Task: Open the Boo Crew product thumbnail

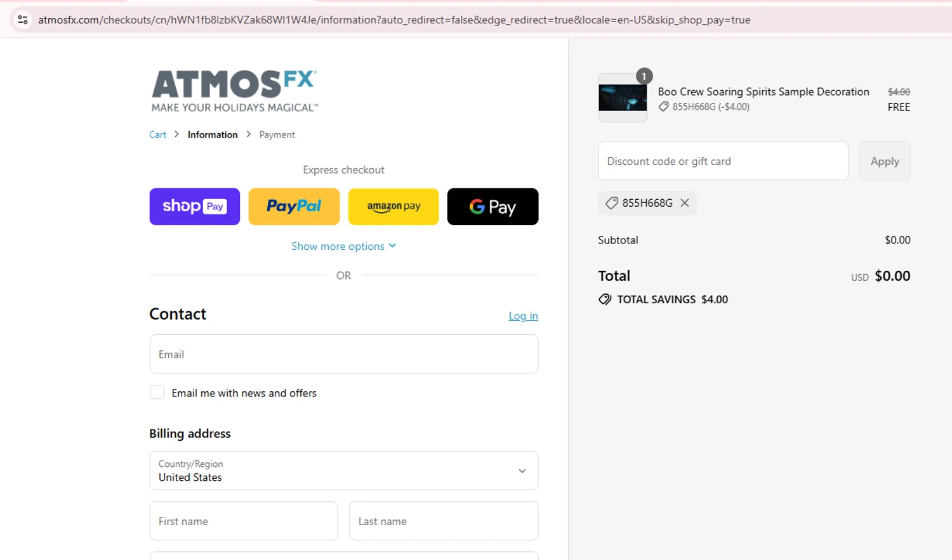Action: coord(623,98)
